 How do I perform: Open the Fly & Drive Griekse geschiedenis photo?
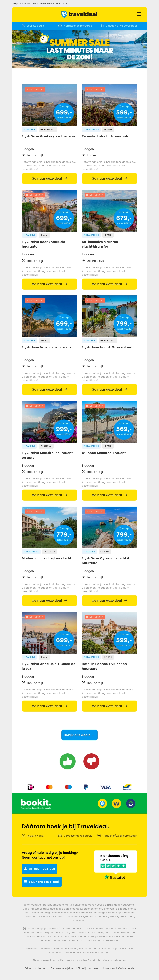pos(49,105)
